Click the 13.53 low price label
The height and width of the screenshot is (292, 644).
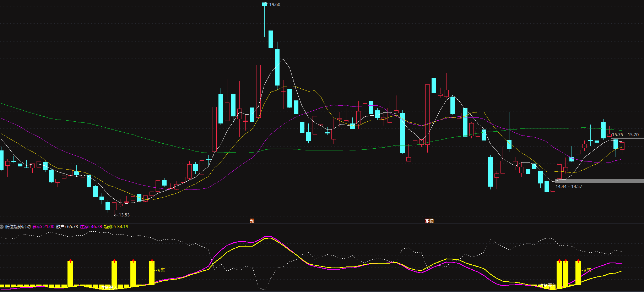click(124, 215)
